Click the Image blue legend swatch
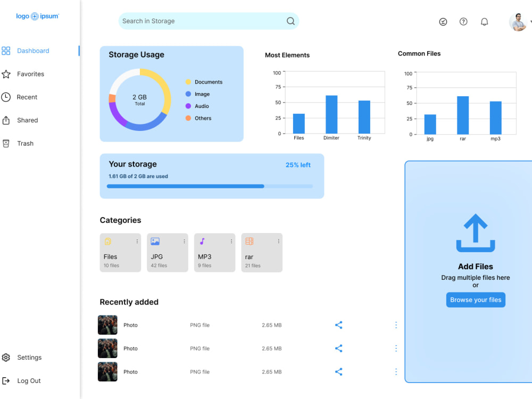Screen dimensions: 532x399 (188, 94)
